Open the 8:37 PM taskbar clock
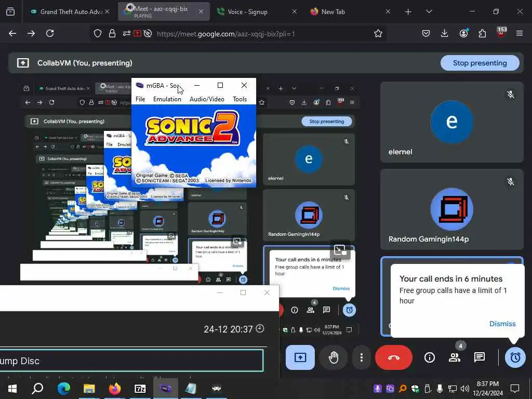This screenshot has height=399, width=532. [488, 389]
